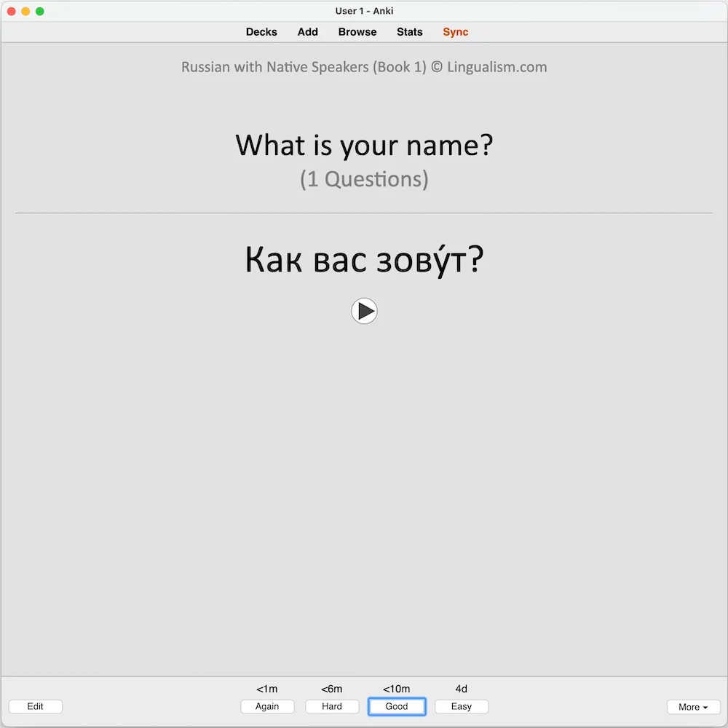Click the Russian answer text Как вас зовут
This screenshot has height=728, width=728.
(x=364, y=260)
